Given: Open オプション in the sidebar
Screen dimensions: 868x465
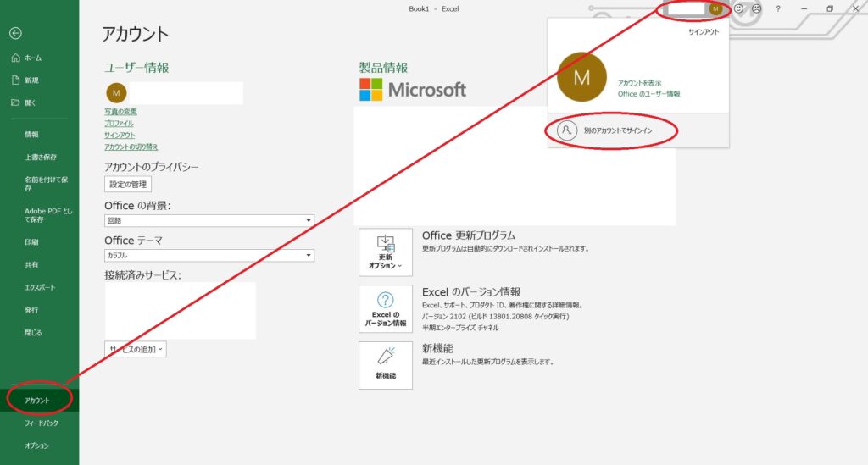Looking at the screenshot, I should pos(36,446).
